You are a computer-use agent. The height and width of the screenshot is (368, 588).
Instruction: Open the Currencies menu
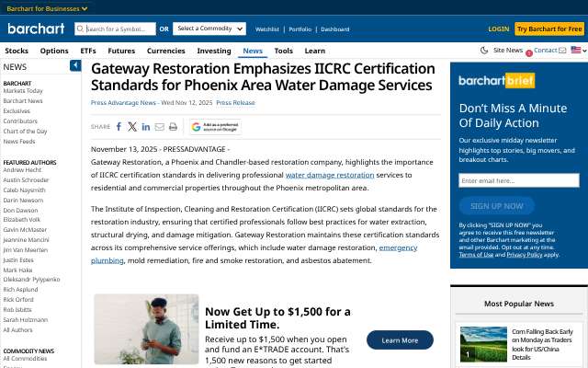click(x=165, y=51)
